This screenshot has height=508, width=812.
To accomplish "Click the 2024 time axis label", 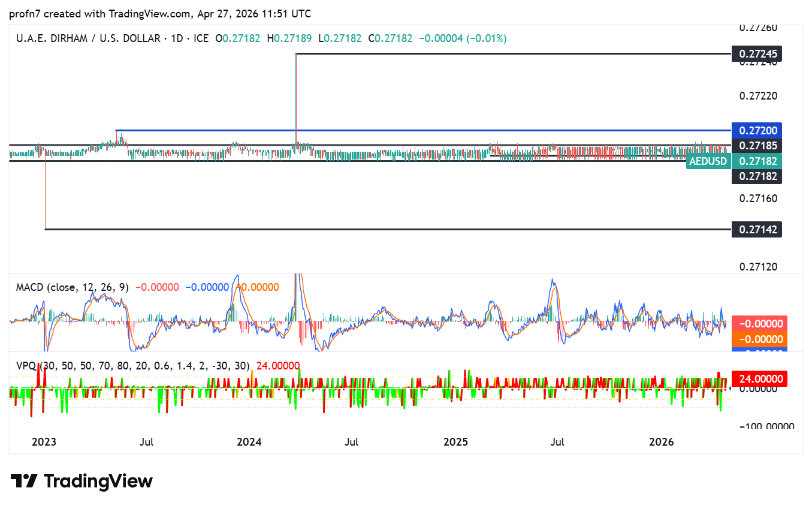I will [249, 442].
